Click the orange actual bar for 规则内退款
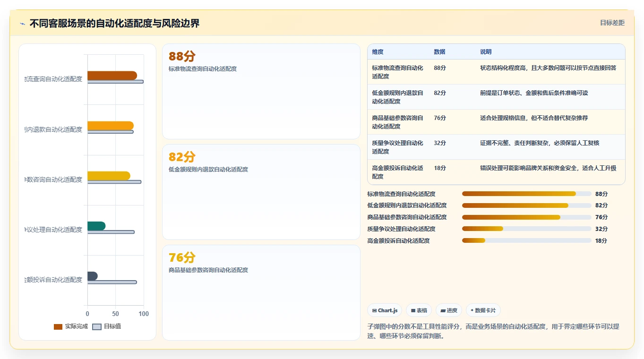Viewport: 644px width, 359px height. click(x=111, y=126)
